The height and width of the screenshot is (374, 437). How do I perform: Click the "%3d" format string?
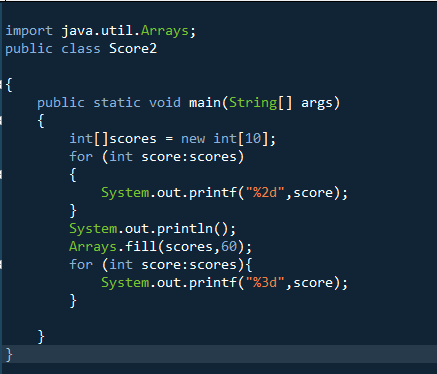pyautogui.click(x=265, y=283)
